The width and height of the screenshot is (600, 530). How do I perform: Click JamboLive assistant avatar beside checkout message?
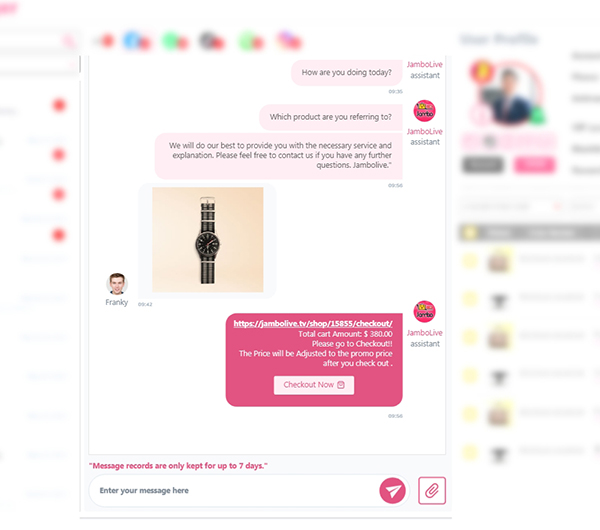(x=424, y=311)
